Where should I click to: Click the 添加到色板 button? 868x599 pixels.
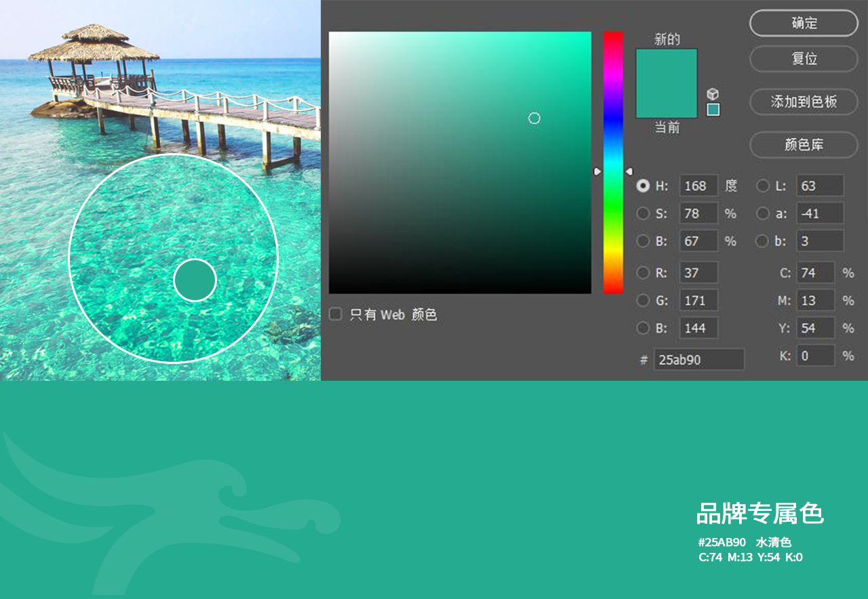click(804, 102)
